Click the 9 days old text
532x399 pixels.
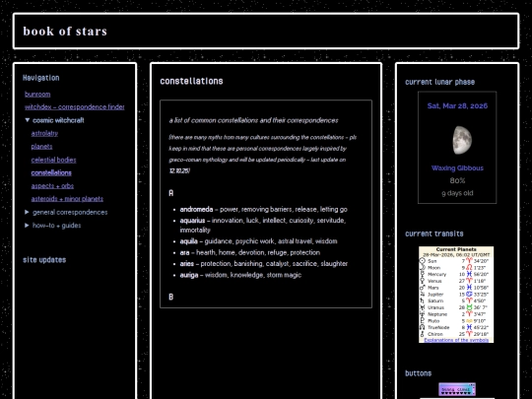coord(457,193)
